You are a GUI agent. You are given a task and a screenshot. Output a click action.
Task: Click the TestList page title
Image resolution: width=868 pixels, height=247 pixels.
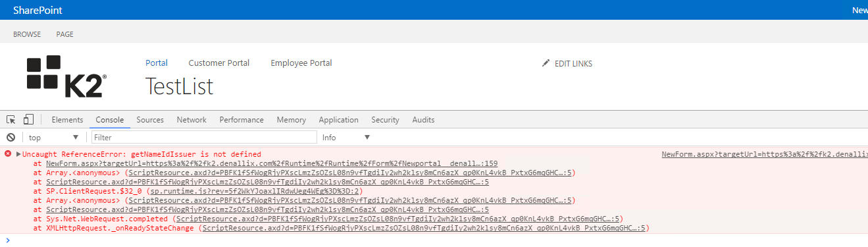180,86
